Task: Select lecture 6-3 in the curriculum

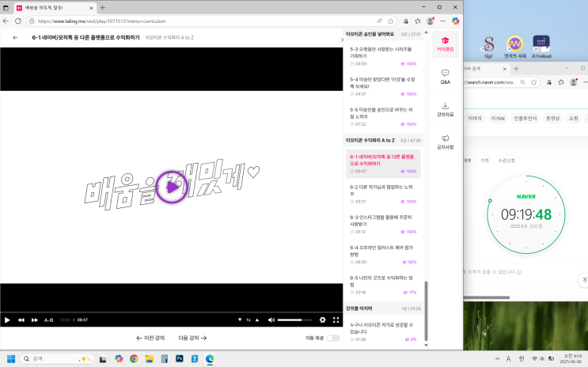Action: click(383, 224)
